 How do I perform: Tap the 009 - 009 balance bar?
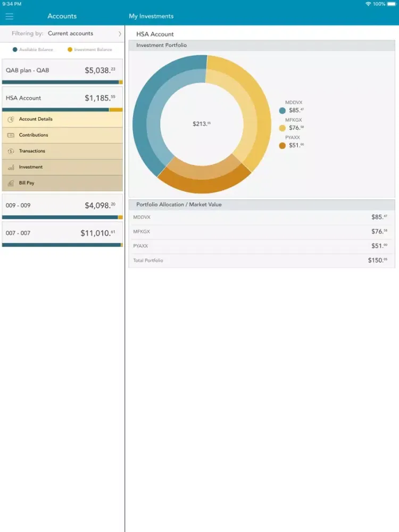[x=62, y=217]
